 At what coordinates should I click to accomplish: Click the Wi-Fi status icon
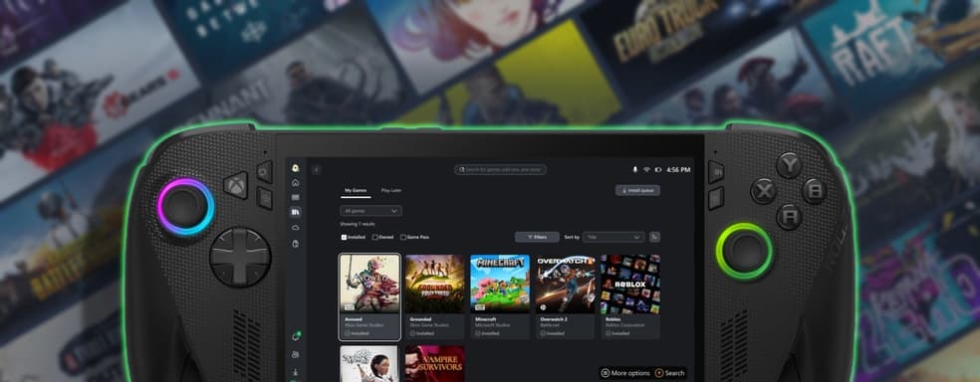click(x=647, y=170)
